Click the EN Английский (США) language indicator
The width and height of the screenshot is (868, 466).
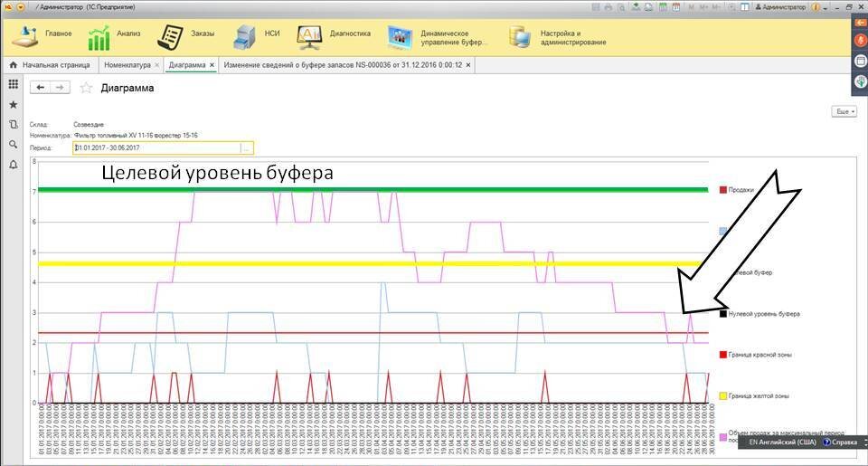(782, 442)
